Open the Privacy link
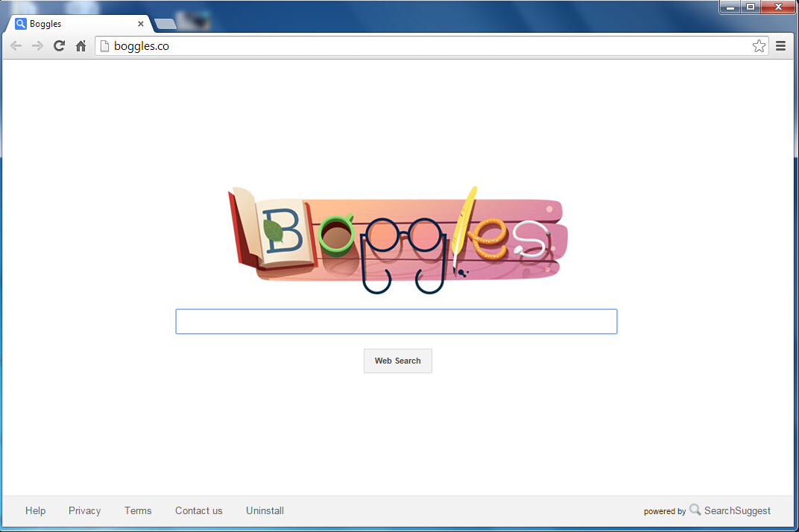 click(84, 510)
